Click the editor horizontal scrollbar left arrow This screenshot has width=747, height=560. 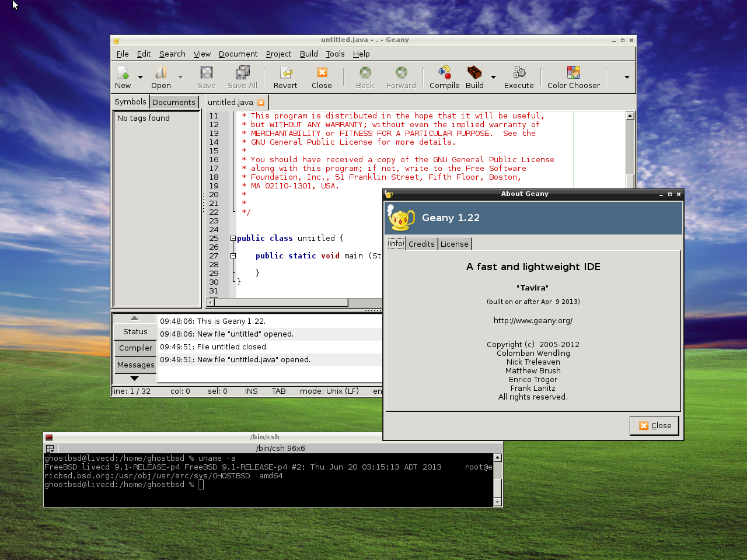211,302
